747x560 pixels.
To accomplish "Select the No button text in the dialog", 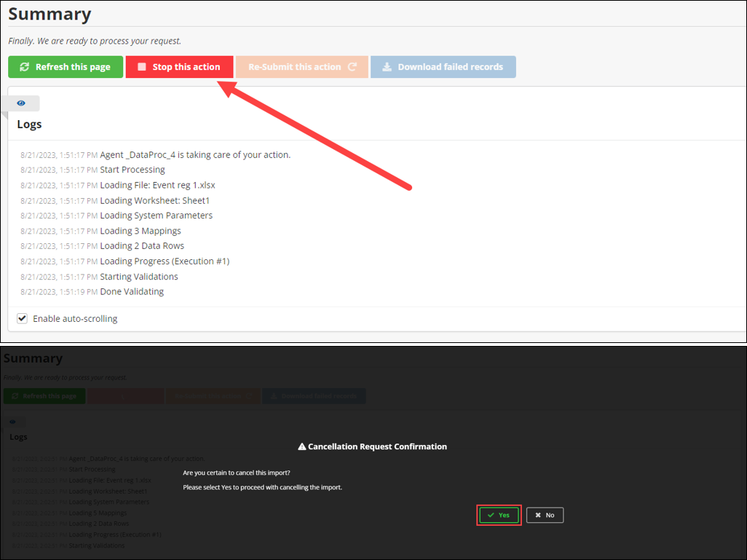I will [x=550, y=515].
